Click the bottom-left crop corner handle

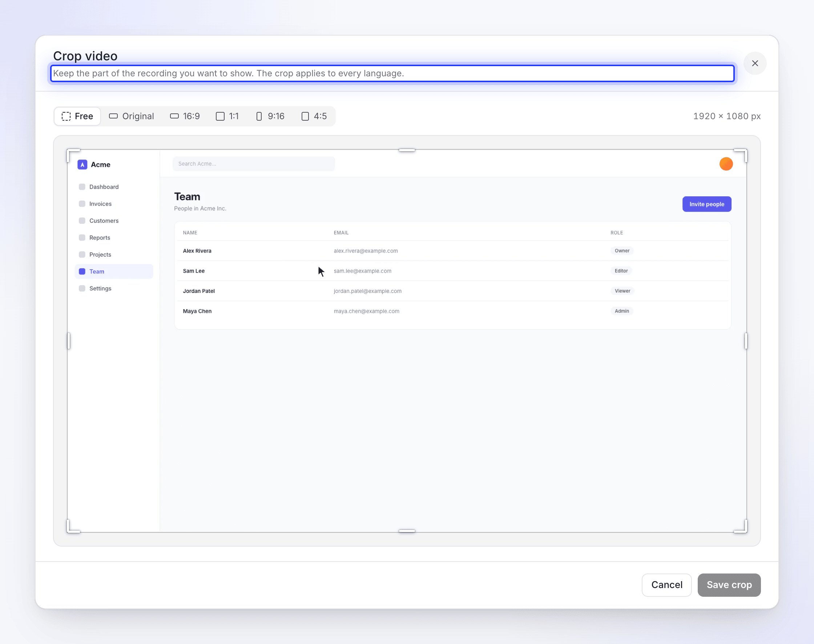click(x=73, y=527)
